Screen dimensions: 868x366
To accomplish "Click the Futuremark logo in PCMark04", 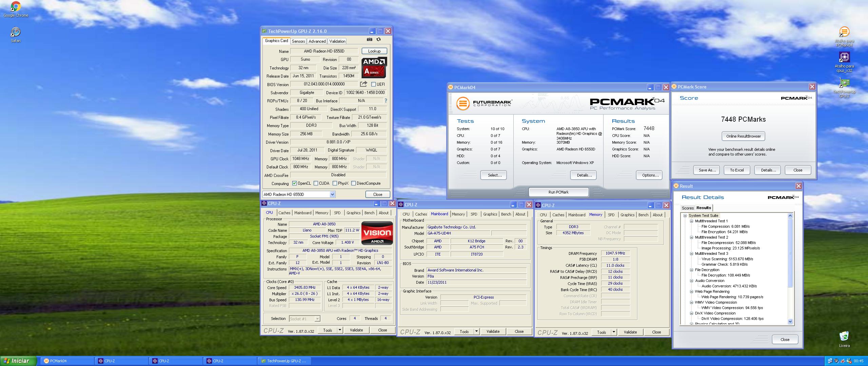I will (x=484, y=103).
